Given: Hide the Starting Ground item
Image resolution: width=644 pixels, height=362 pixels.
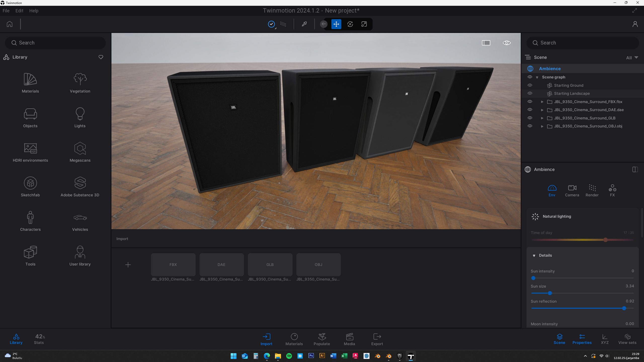Looking at the screenshot, I should (530, 85).
